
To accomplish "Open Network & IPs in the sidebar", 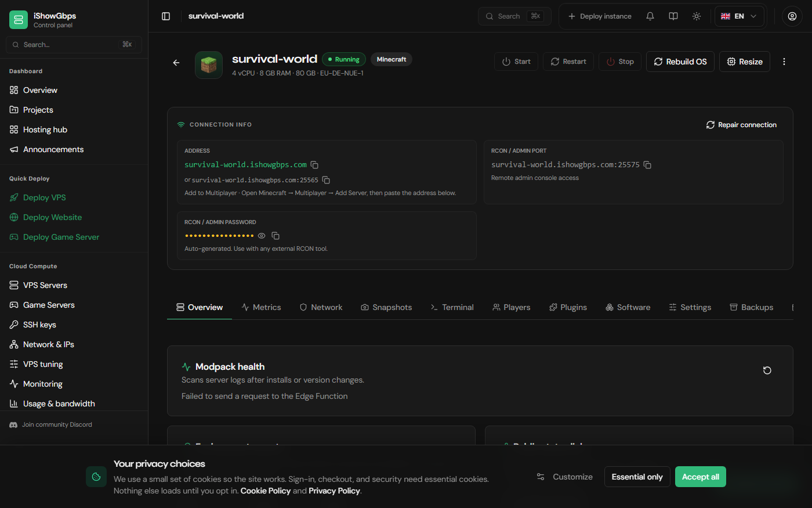I will (x=74, y=344).
